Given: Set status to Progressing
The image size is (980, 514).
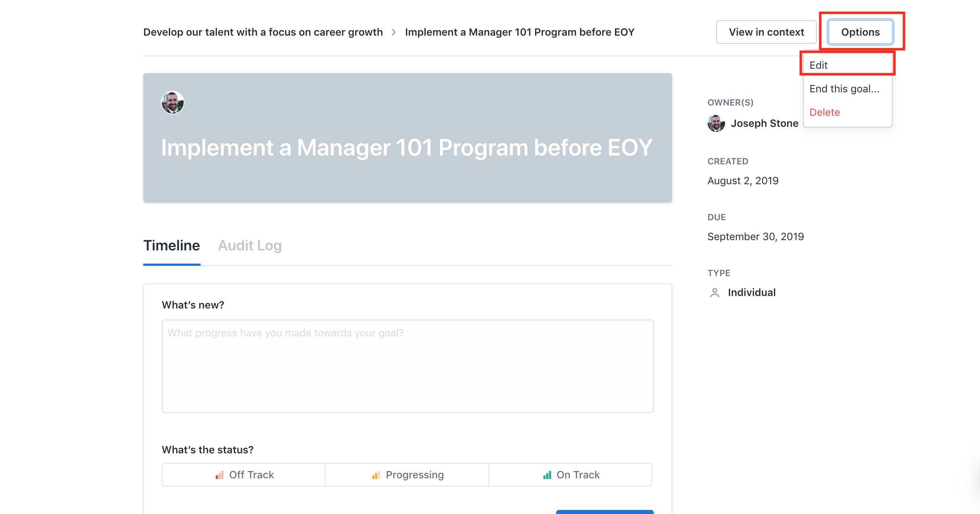Looking at the screenshot, I should [x=407, y=475].
